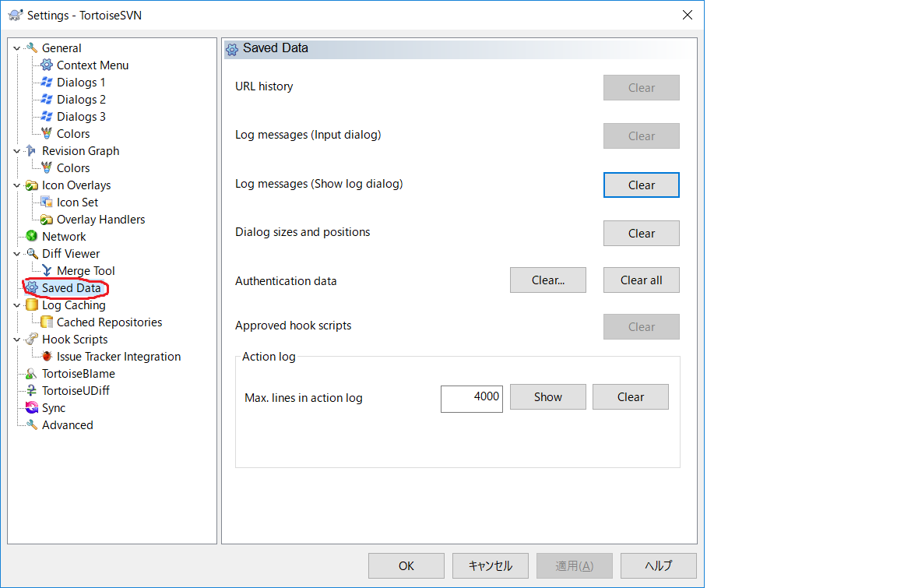Screen dimensions: 897x588
Task: Click the Advanced wrench icon
Action: tap(32, 425)
